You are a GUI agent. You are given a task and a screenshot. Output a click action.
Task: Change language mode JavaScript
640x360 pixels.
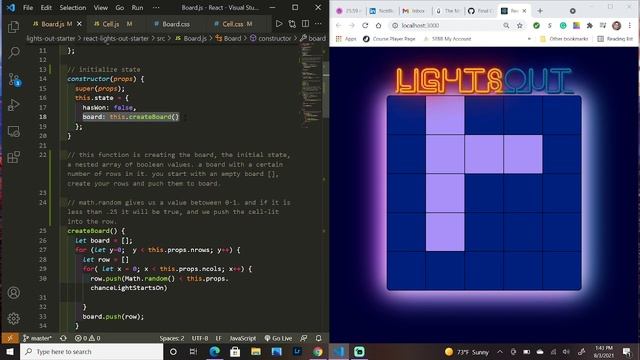click(242, 338)
